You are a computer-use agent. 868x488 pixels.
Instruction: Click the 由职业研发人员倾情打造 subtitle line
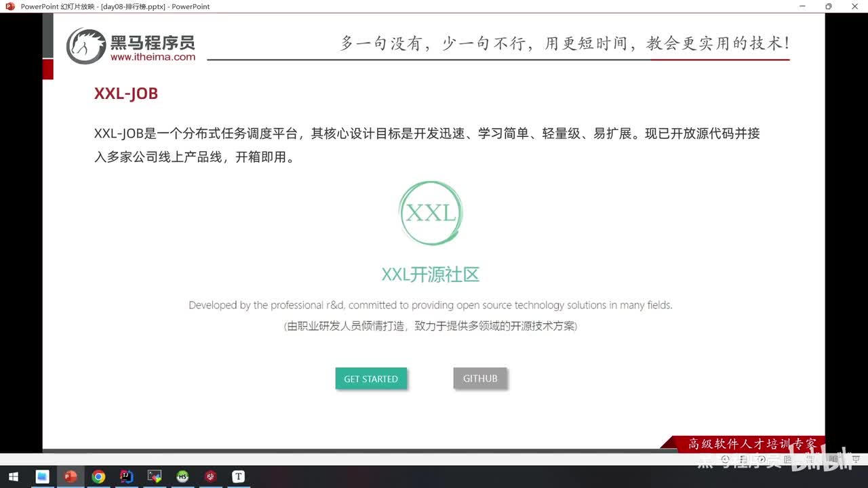[431, 326]
